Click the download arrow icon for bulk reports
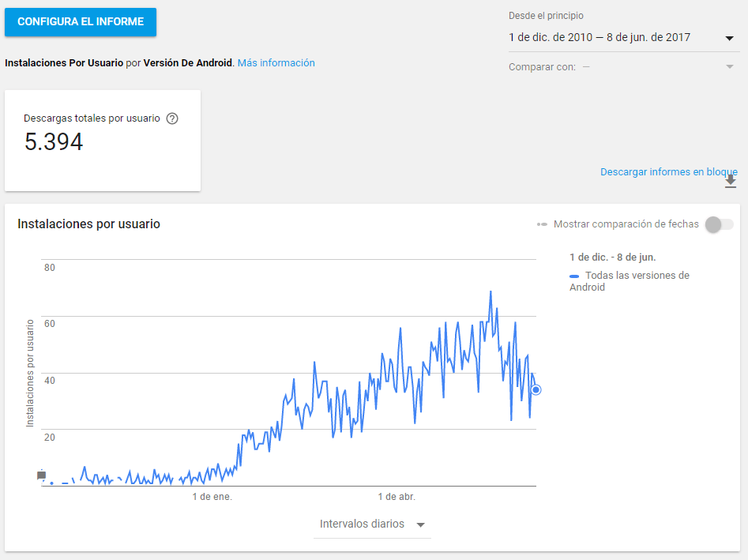Image resolution: width=748 pixels, height=560 pixels. tap(731, 182)
